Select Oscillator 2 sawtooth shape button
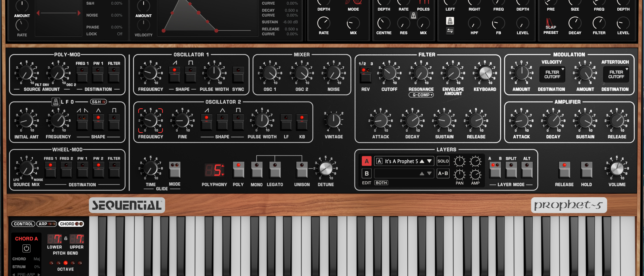This screenshot has width=644, height=276. click(206, 122)
